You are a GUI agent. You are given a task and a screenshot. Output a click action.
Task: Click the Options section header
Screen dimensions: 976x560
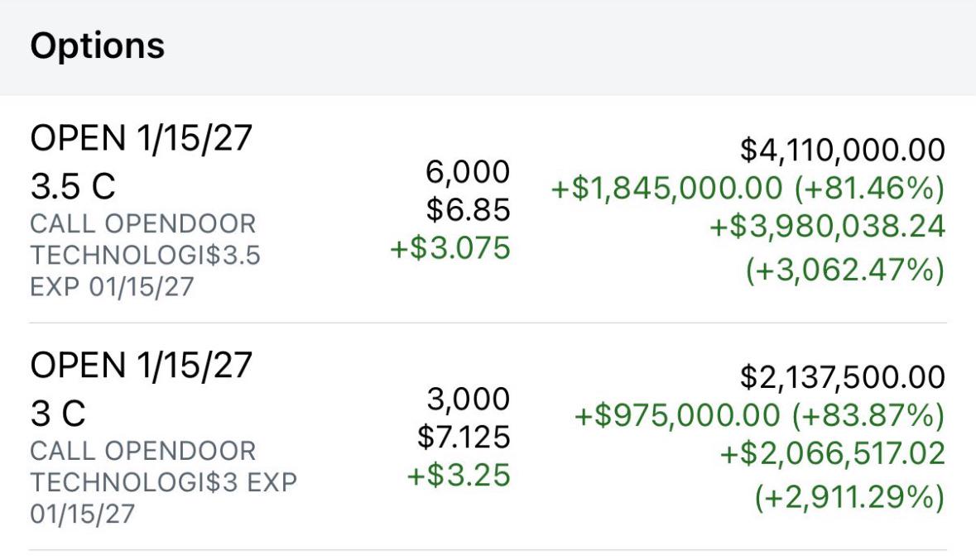click(97, 46)
